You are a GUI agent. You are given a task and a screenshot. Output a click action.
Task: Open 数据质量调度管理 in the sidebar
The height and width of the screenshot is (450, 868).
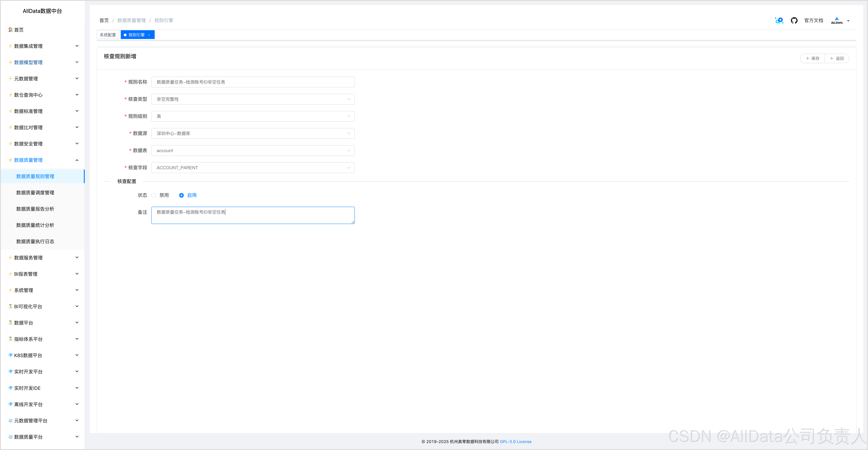35,193
